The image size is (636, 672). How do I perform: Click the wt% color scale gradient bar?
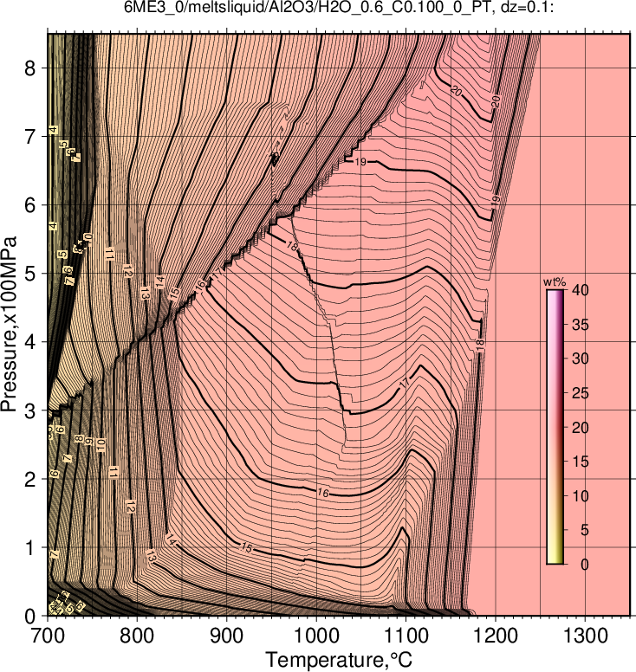(x=555, y=427)
